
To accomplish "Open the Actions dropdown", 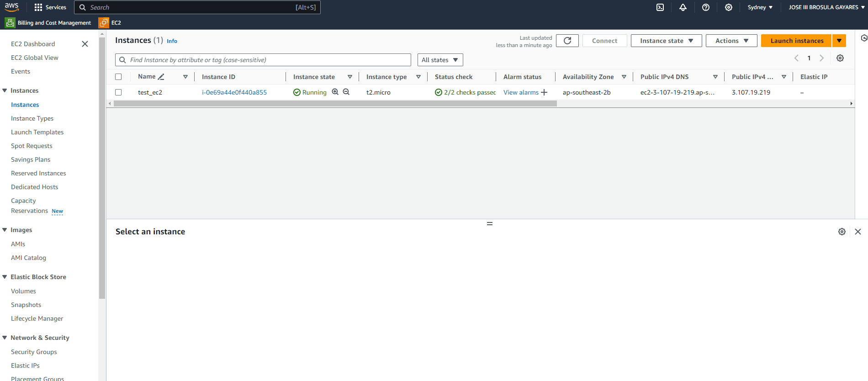I will (731, 41).
